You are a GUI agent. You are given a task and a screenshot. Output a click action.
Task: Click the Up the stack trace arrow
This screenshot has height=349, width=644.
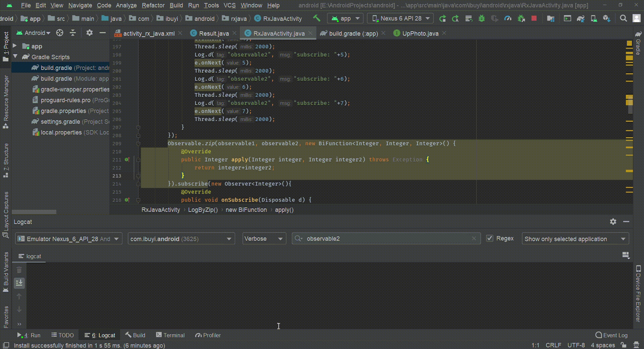(19, 296)
